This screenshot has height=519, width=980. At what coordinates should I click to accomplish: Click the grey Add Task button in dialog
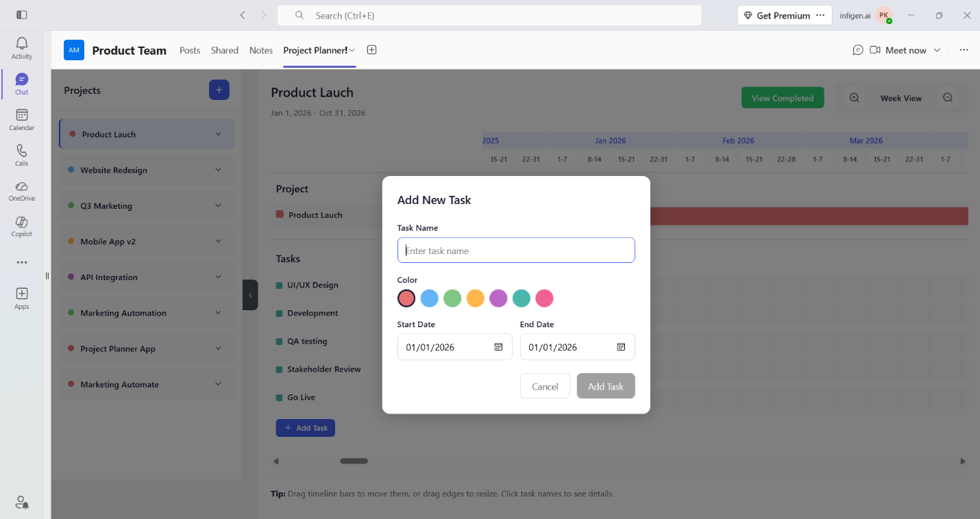606,386
